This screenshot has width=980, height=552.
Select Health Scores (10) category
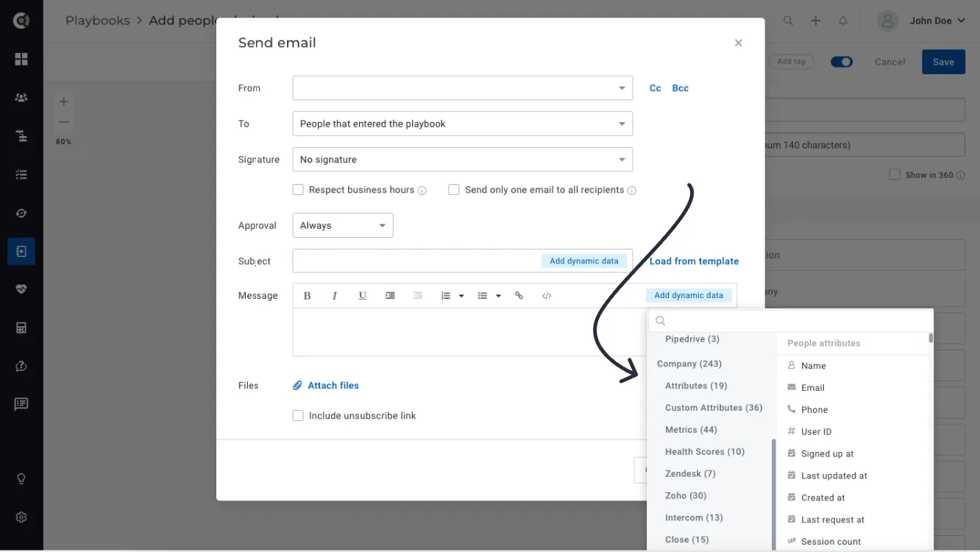coord(705,452)
